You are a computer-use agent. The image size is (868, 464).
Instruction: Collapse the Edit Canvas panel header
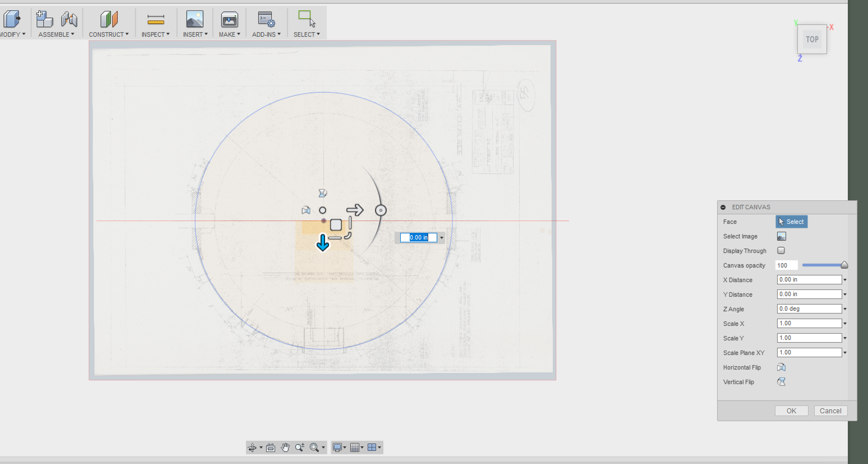point(723,207)
